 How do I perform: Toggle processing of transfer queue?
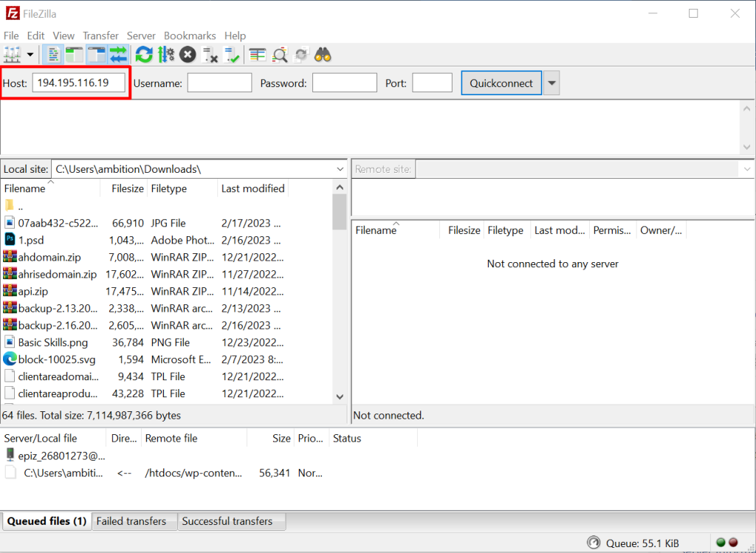coord(166,55)
